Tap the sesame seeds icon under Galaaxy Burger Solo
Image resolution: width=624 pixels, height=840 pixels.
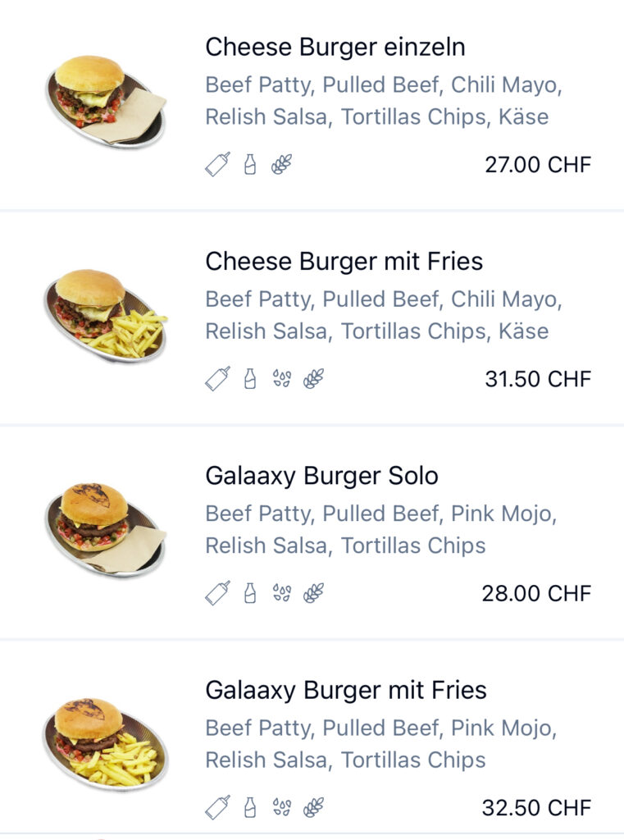pyautogui.click(x=282, y=593)
